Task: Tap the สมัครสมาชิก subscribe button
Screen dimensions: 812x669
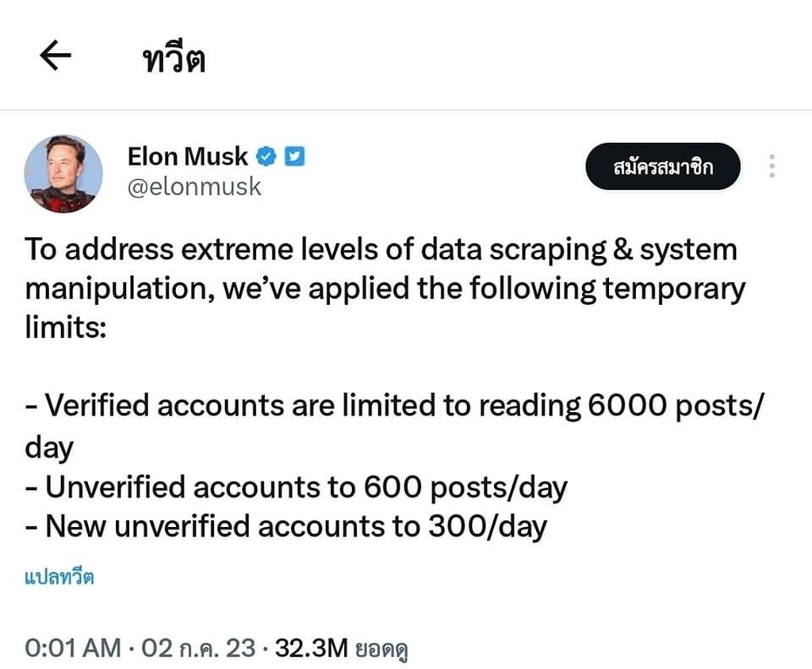Action: 663,166
